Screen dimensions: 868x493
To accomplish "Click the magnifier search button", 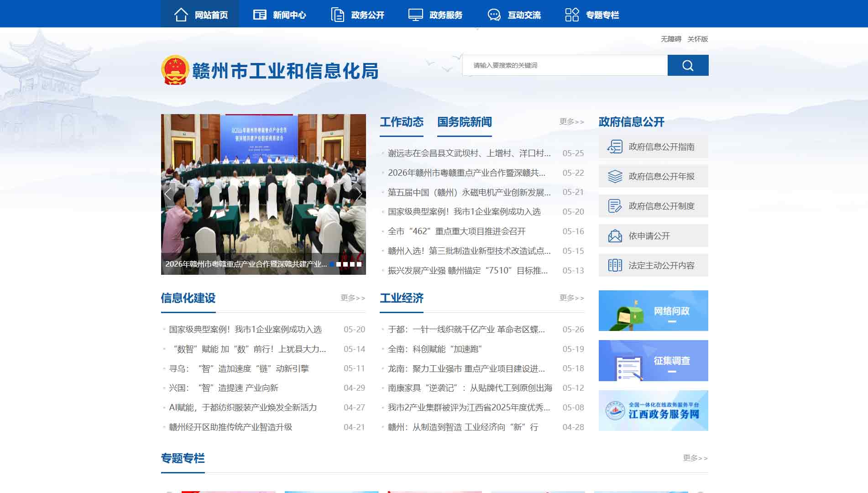I will coord(688,65).
